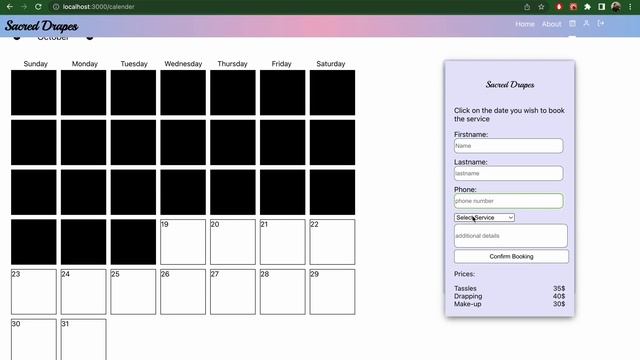Click the additional details text area
The image size is (640, 360).
pyautogui.click(x=511, y=236)
